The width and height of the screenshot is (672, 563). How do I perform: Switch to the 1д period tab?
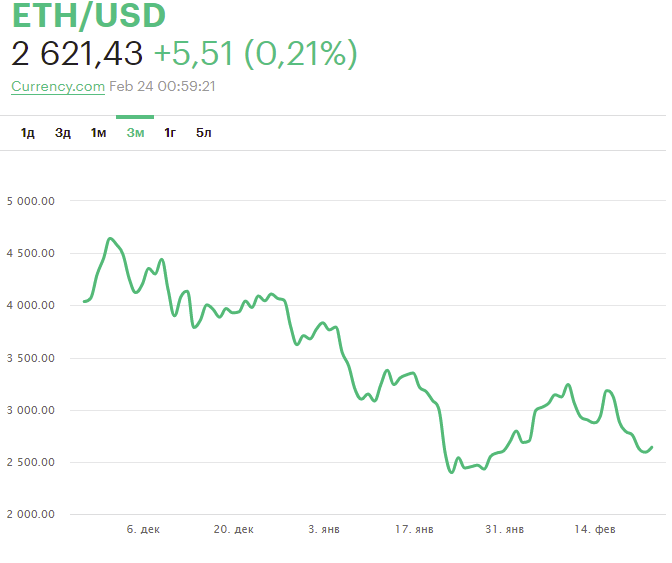coord(28,133)
